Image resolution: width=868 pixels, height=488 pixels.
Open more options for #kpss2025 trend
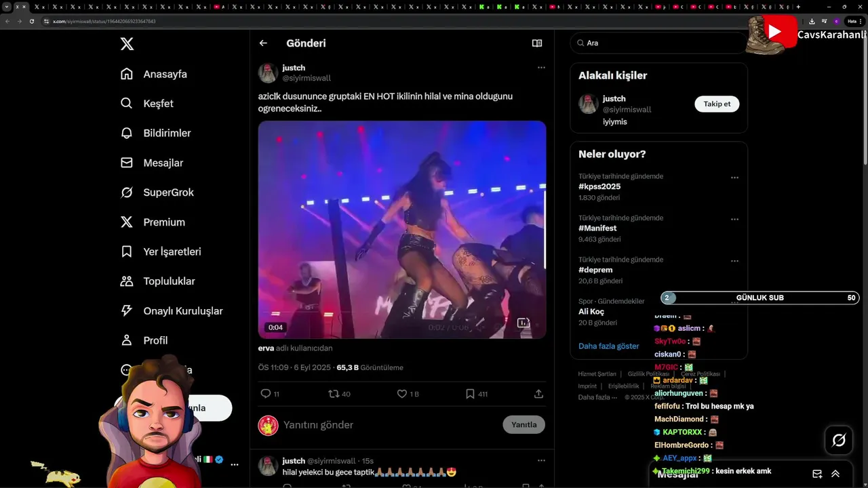(x=734, y=178)
